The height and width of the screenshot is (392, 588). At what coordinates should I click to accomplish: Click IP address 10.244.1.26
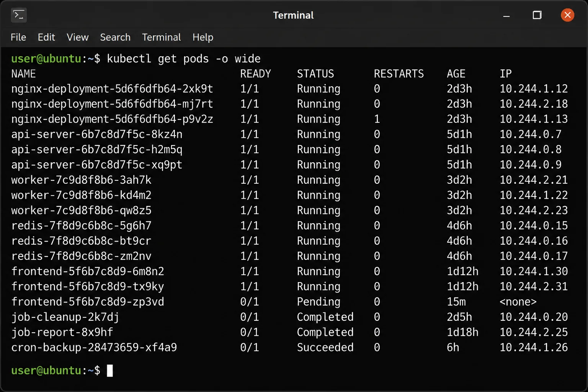534,348
